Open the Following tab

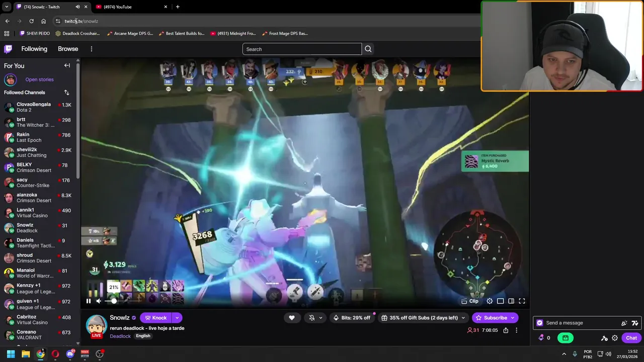[x=34, y=49]
